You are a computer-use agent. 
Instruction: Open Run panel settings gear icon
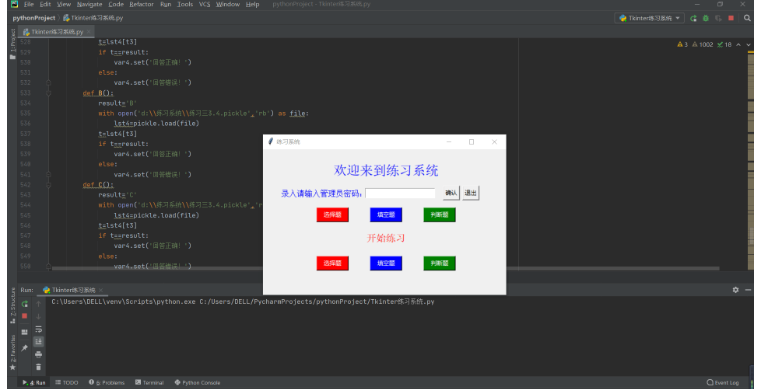point(735,290)
